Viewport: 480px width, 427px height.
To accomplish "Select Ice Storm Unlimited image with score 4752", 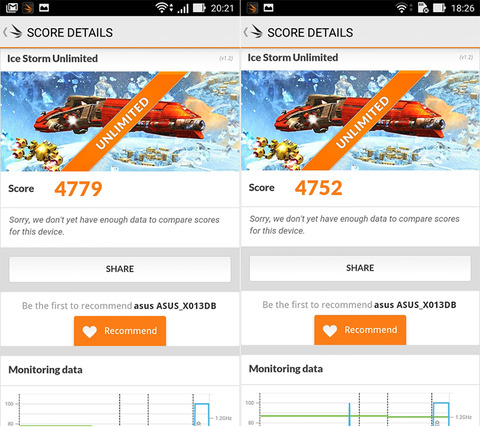I will [360, 120].
